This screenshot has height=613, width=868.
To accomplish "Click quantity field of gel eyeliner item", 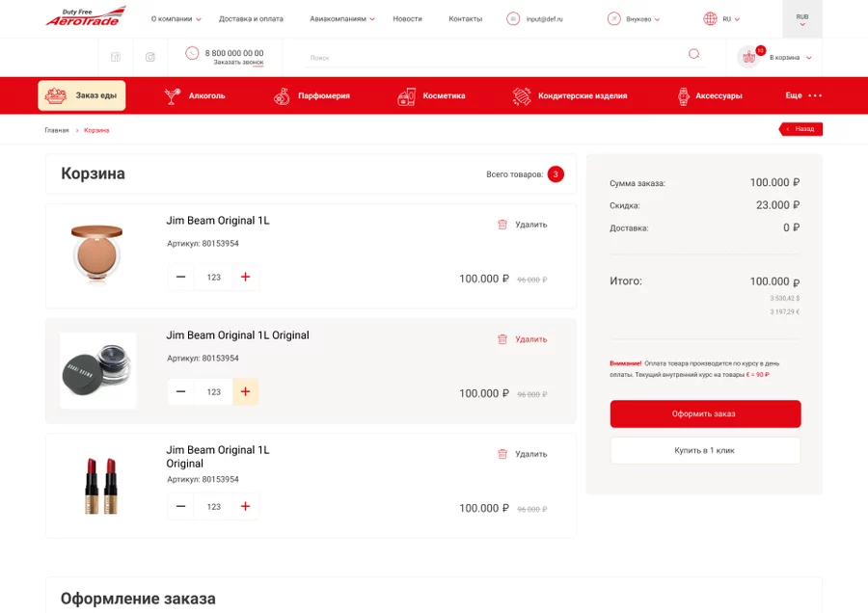I will (214, 391).
